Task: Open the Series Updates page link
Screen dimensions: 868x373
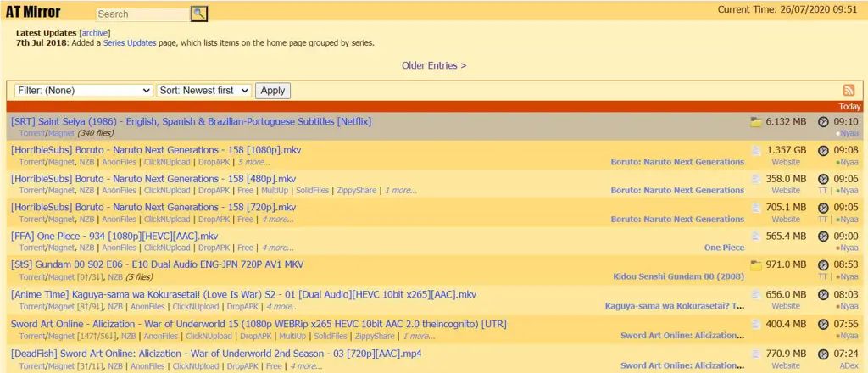Action: pyautogui.click(x=130, y=42)
